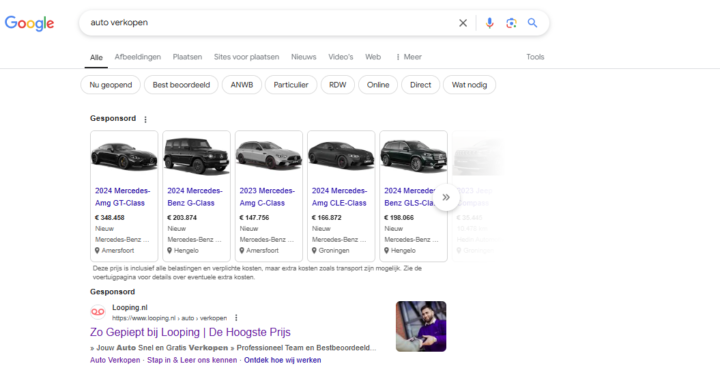Open the Mercedes-Amg GT-Class car image
720x379 pixels.
click(x=124, y=156)
